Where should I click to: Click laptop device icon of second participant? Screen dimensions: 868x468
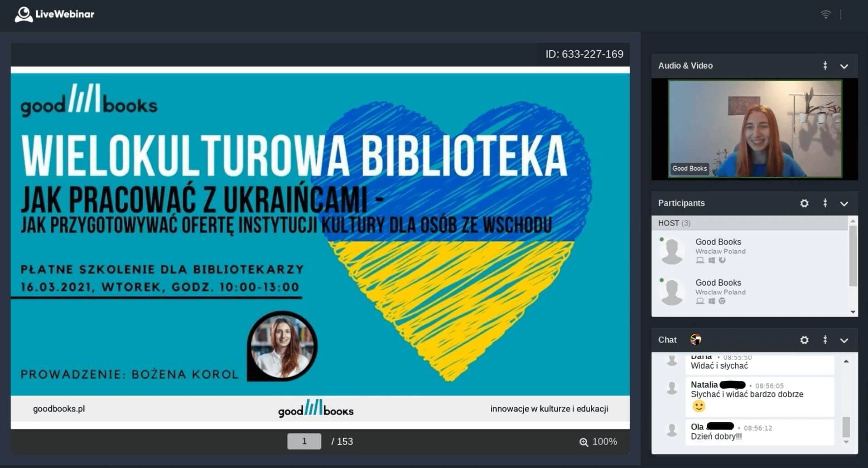(700, 301)
